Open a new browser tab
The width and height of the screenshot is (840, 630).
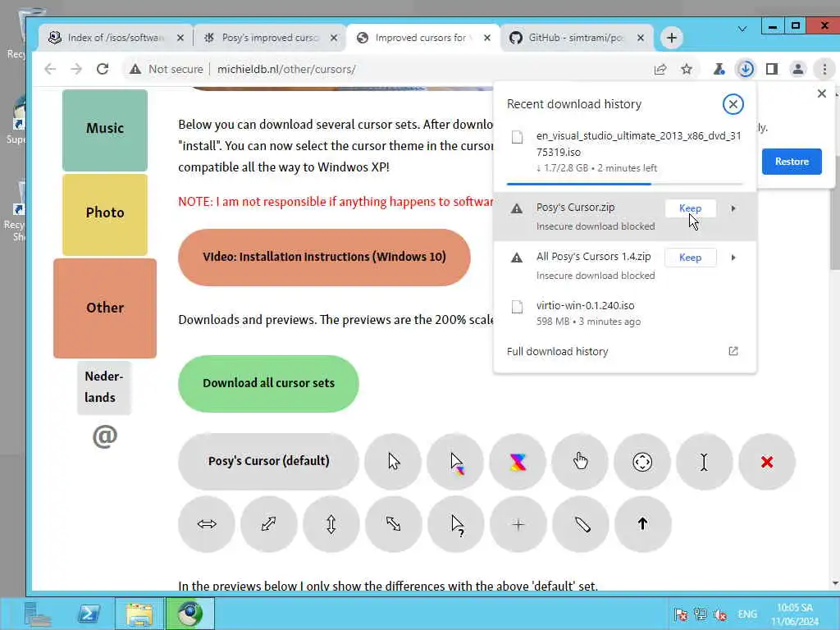click(671, 38)
